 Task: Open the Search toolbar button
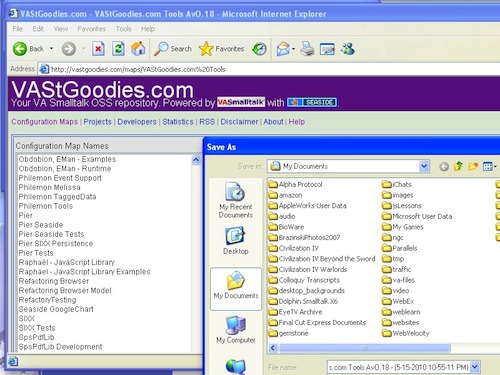(173, 49)
